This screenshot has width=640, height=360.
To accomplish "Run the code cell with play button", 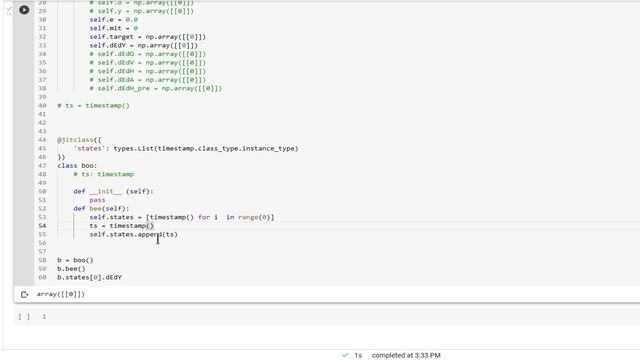I will pos(24,10).
